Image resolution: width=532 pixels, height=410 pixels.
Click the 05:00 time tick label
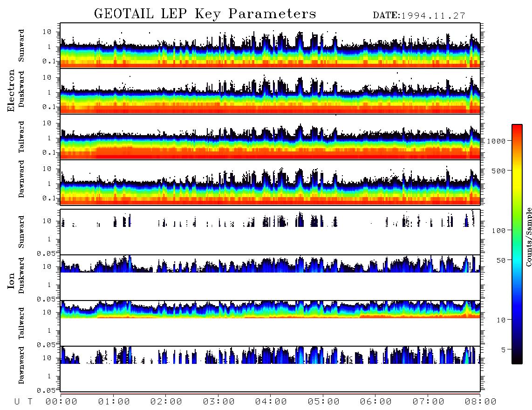pos(324,402)
